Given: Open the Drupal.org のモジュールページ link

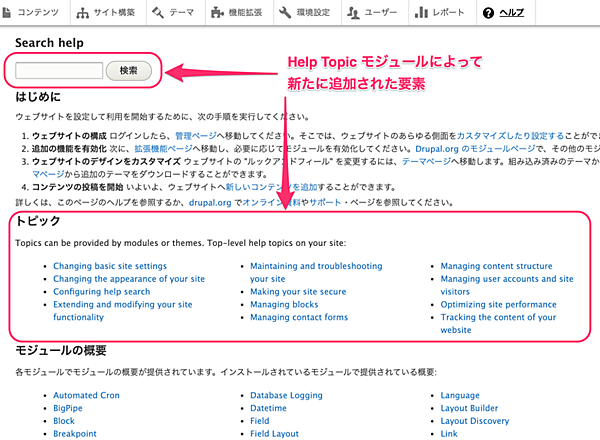Looking at the screenshot, I should 475,148.
